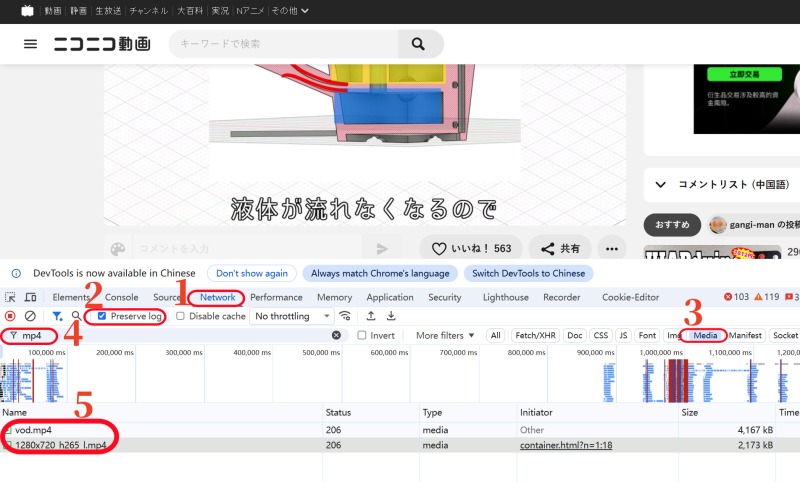Screen dimensions: 800x482
Task: Click the send comment arrow icon
Action: (382, 248)
